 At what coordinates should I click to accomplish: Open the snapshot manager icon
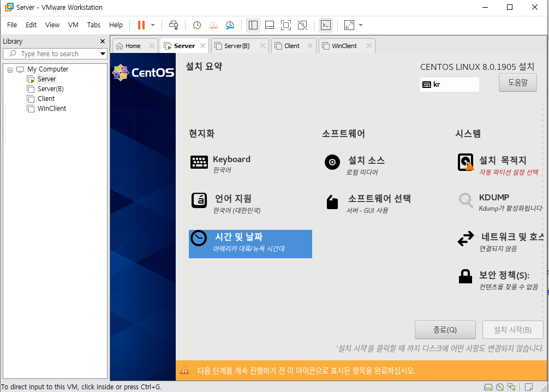(230, 25)
